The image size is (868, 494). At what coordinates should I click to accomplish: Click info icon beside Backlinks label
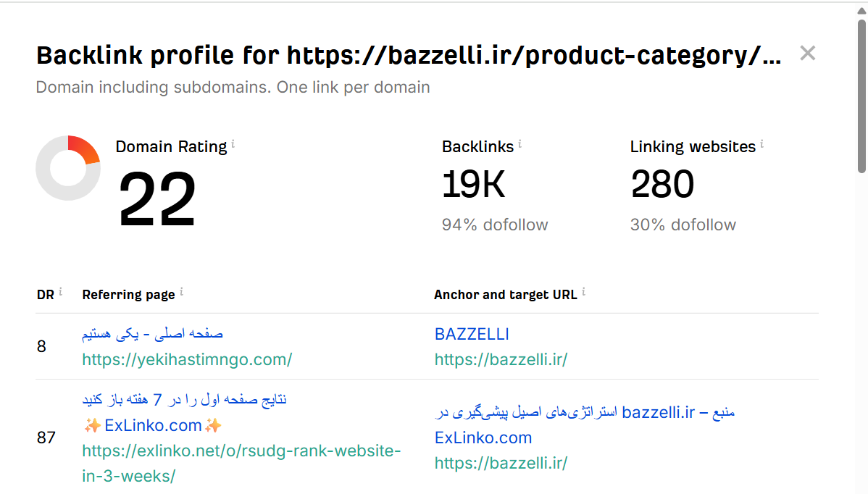[520, 145]
